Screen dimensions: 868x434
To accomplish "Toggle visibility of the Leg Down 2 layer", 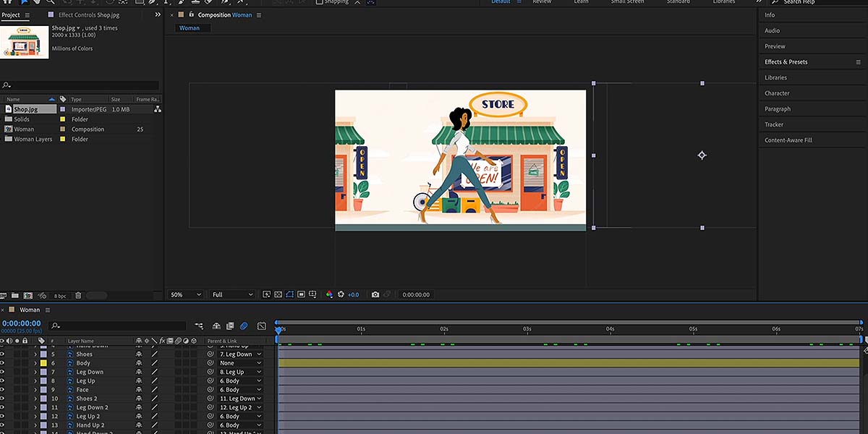I will 3,407.
